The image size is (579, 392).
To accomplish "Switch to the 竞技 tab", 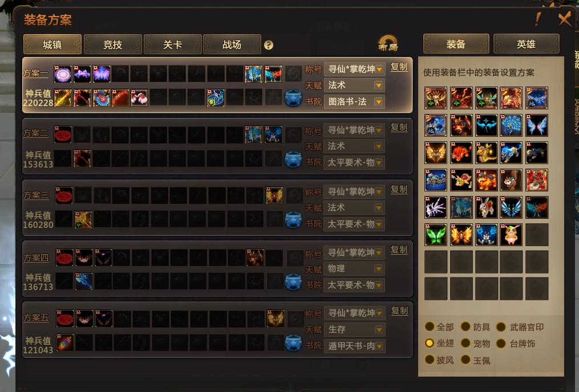I will click(112, 44).
